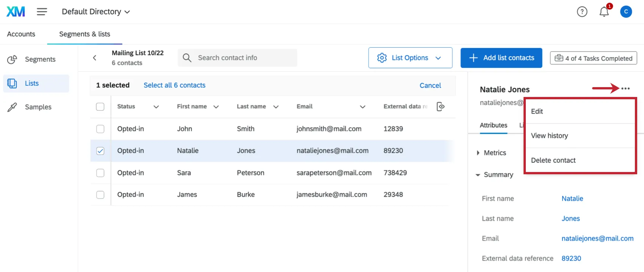Click the help question mark icon
644x272 pixels.
(582, 12)
